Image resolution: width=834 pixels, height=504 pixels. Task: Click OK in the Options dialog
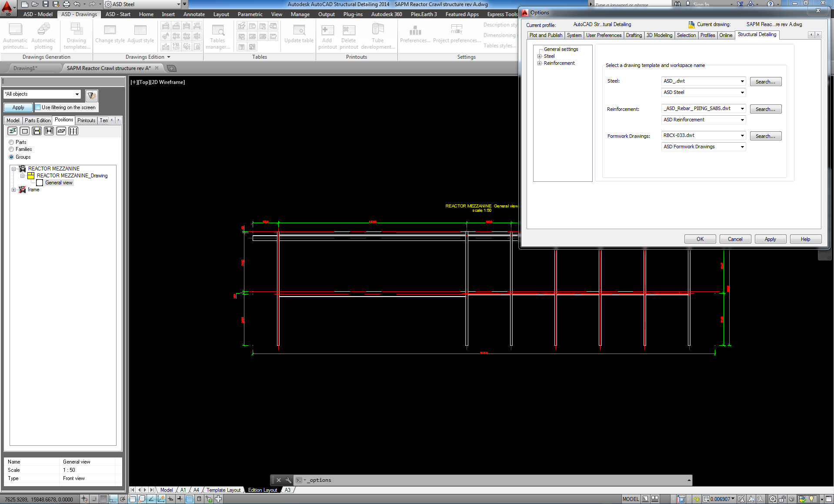(x=700, y=239)
